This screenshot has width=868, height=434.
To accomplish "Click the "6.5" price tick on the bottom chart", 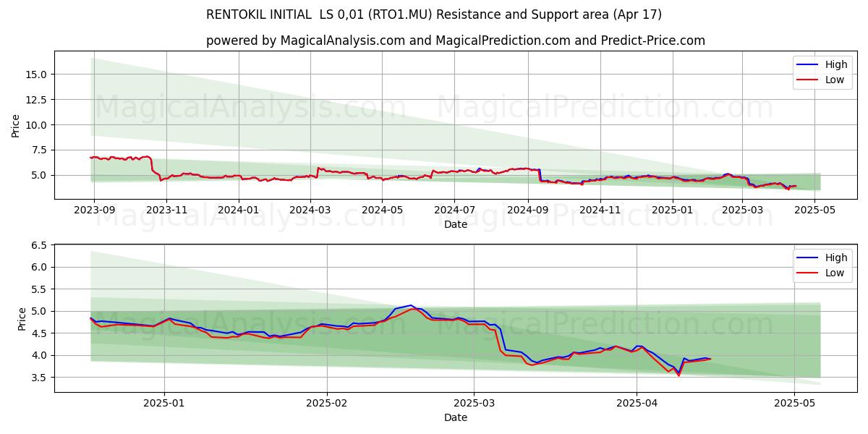I will coord(40,245).
